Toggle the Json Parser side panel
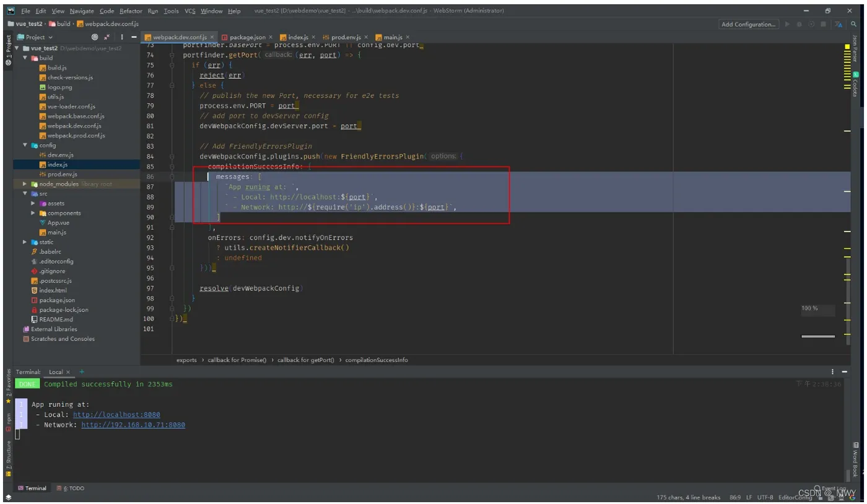867x504 pixels. [x=855, y=48]
